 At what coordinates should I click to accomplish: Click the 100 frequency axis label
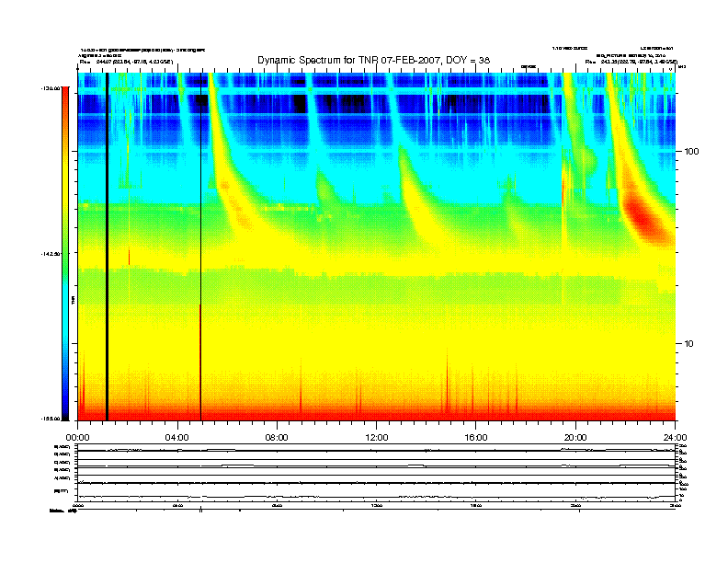pyautogui.click(x=691, y=152)
